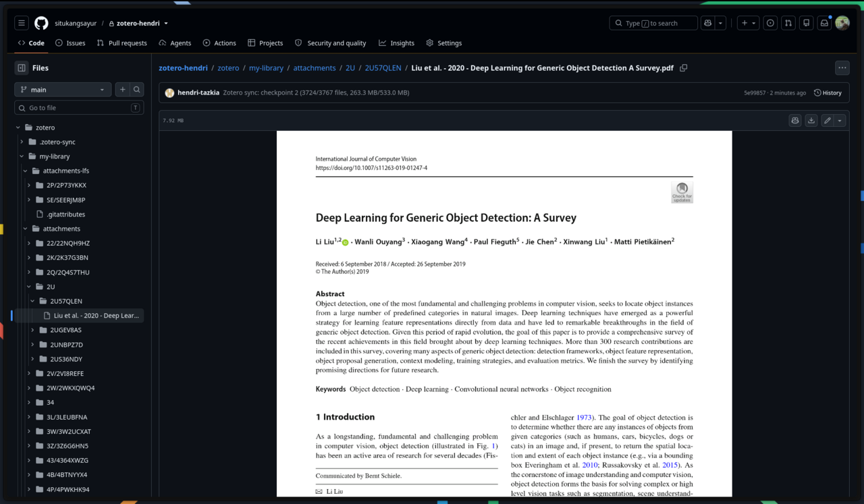The height and width of the screenshot is (504, 864).
Task: Switch to the Code tab
Action: 31,43
